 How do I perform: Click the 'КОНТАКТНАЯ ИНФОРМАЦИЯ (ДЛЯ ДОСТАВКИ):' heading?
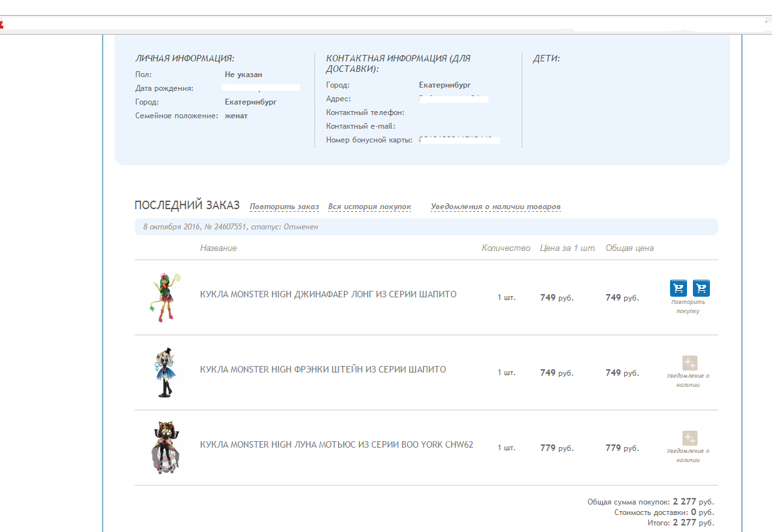click(x=398, y=63)
